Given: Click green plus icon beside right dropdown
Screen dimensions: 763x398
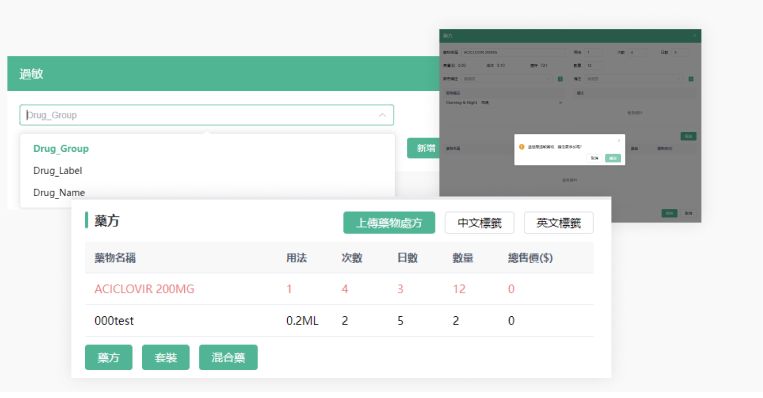Looking at the screenshot, I should 690,79.
